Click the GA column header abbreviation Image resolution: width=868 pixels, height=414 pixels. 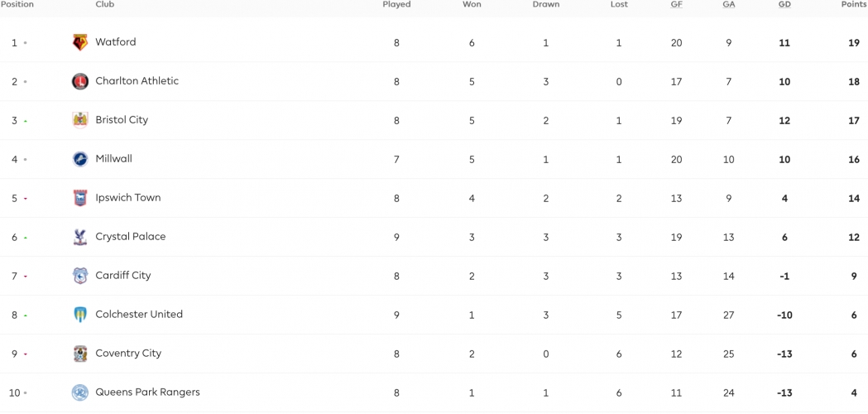point(728,4)
